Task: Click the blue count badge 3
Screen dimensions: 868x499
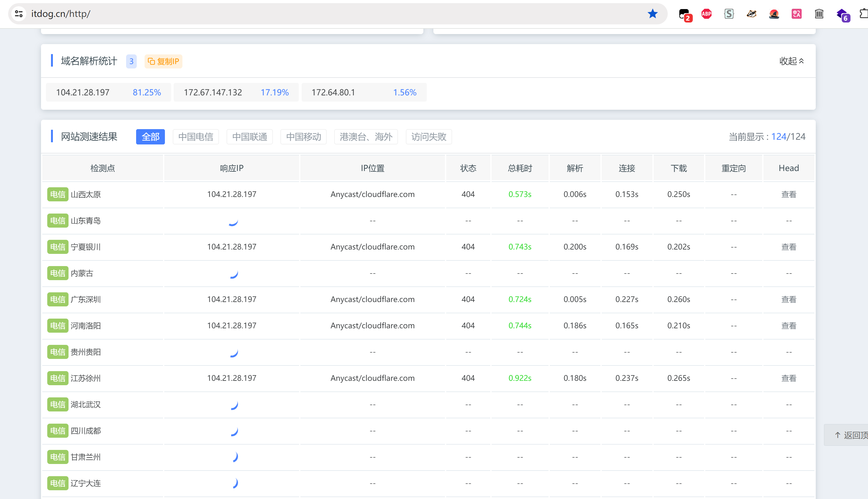Action: (131, 61)
